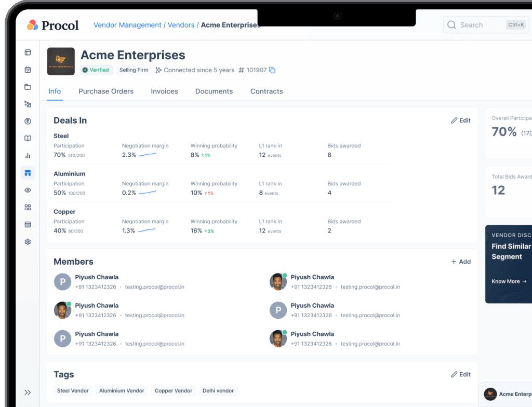Screen dimensions: 532x407
Task: Click the Acme Enterprises page title
Action: click(x=132, y=55)
